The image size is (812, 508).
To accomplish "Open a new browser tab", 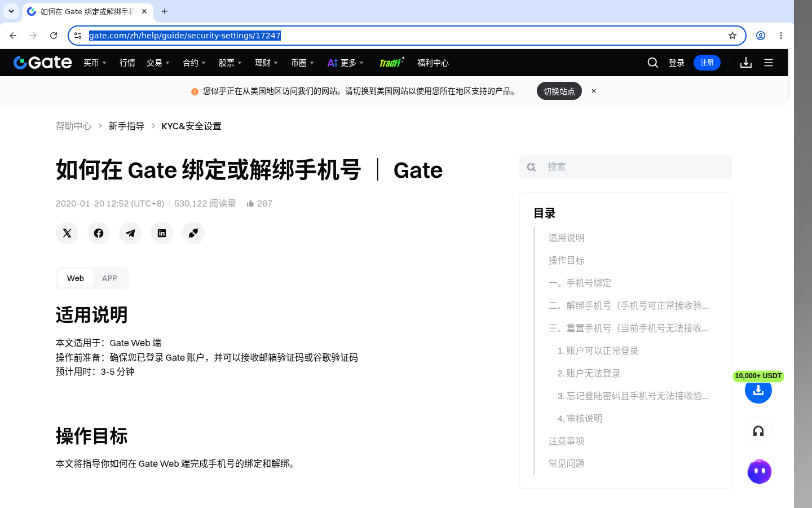I will (165, 11).
